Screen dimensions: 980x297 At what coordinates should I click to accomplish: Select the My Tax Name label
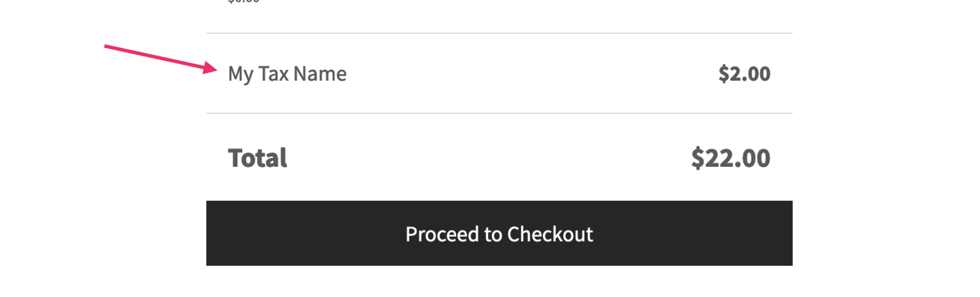287,73
